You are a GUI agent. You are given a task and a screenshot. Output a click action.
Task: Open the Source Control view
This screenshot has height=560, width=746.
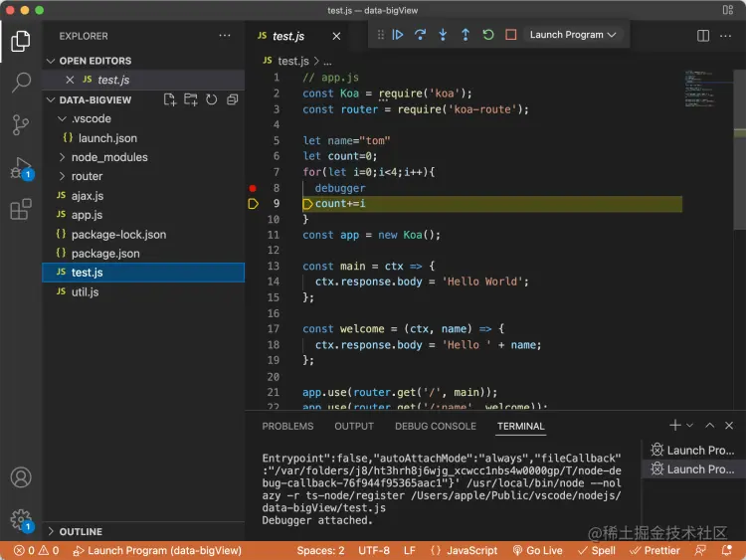(21, 124)
